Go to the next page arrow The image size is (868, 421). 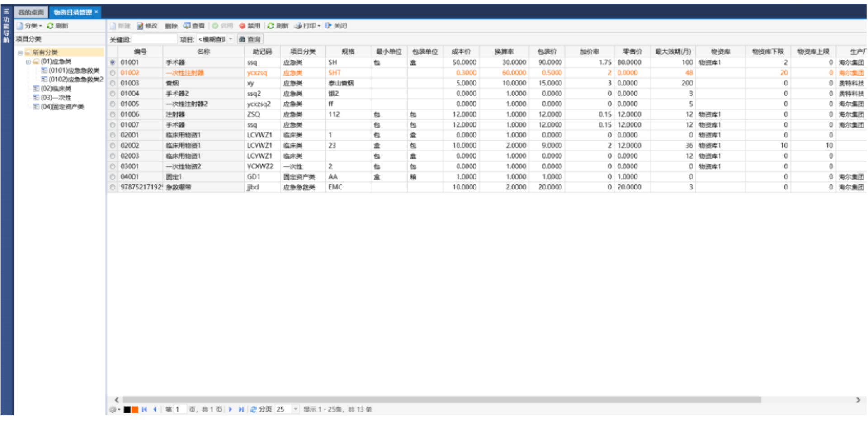[231, 409]
